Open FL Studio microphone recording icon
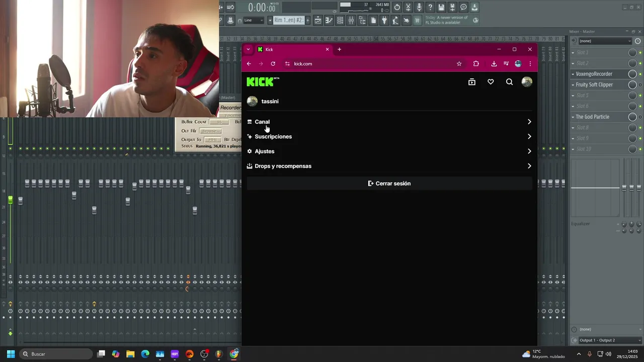Screen dimensions: 644x362 (419, 7)
